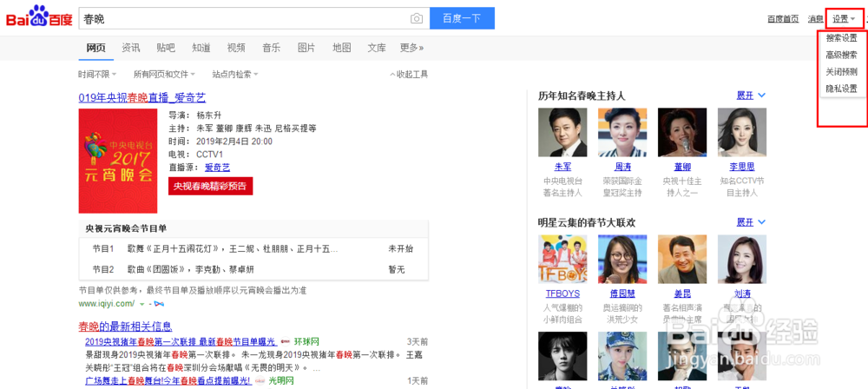Image resolution: width=868 pixels, height=389 pixels.
Task: Click 周涛 portrait photo
Action: [622, 133]
